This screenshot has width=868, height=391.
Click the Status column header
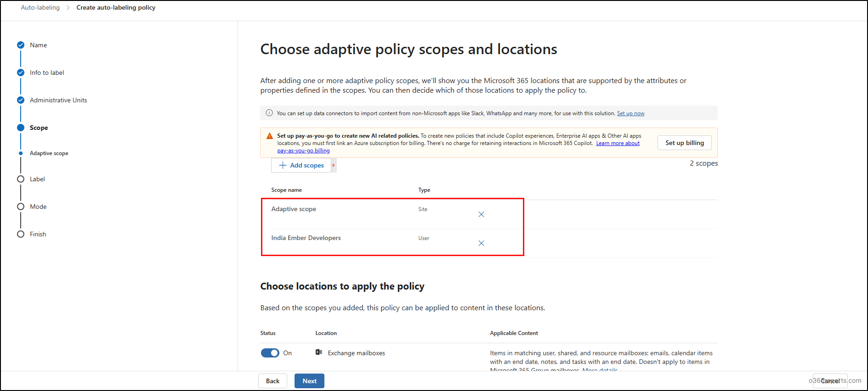[268, 333]
